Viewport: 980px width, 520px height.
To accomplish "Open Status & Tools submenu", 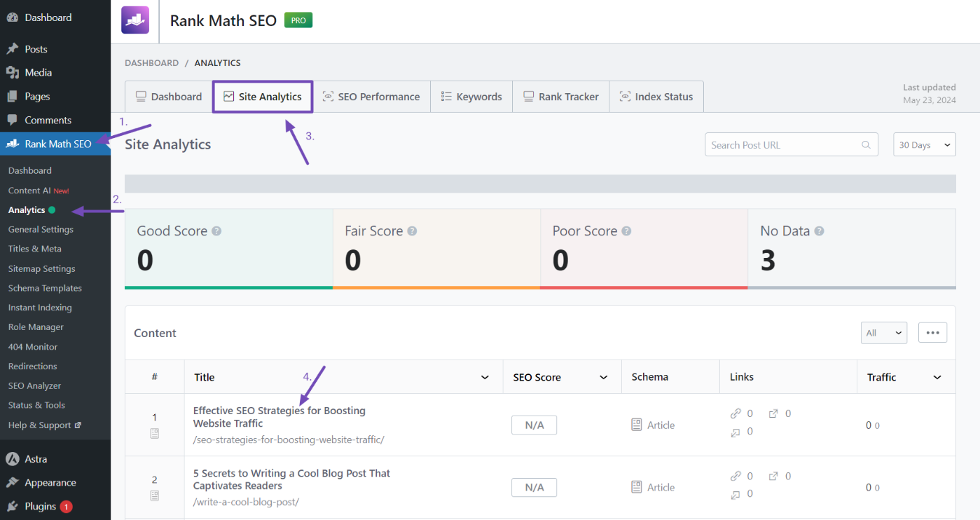I will coord(36,405).
